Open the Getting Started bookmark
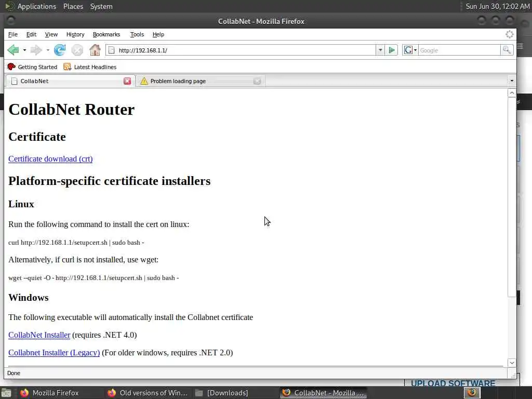The width and height of the screenshot is (532, 399). [x=32, y=67]
